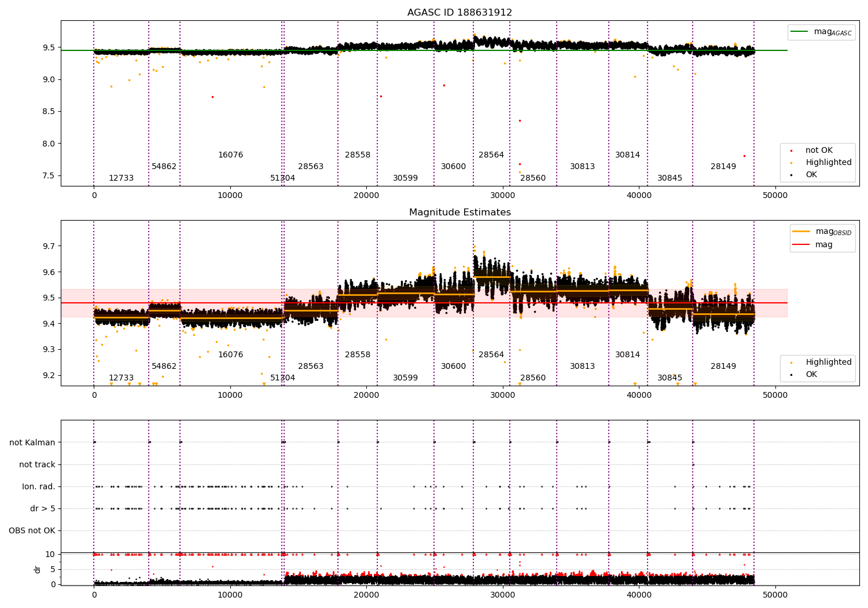Select the 'not OK' legend entry in the top plot

pyautogui.click(x=819, y=151)
